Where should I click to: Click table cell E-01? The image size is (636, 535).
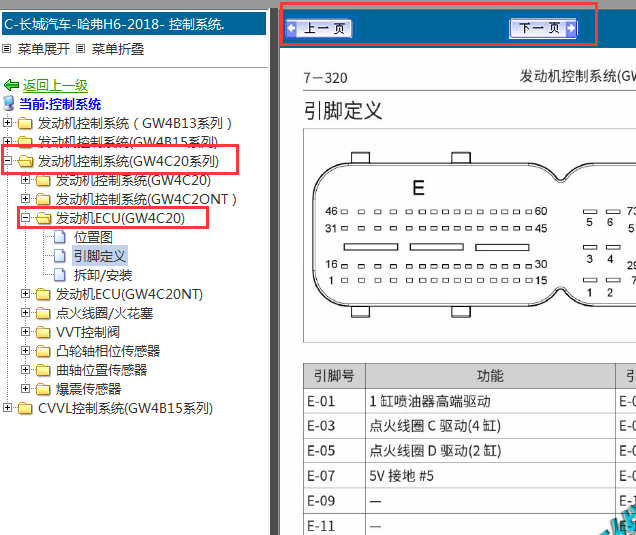coord(334,401)
